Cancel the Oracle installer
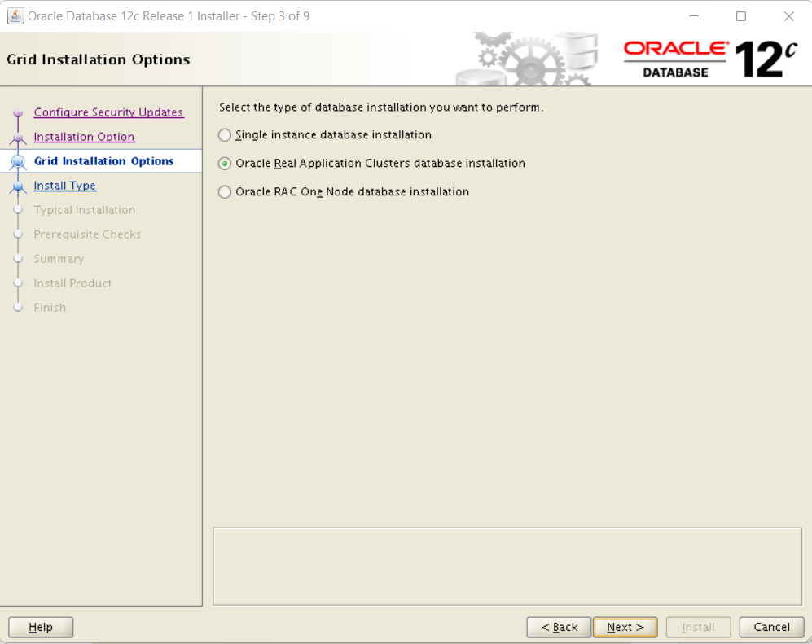 click(x=771, y=627)
